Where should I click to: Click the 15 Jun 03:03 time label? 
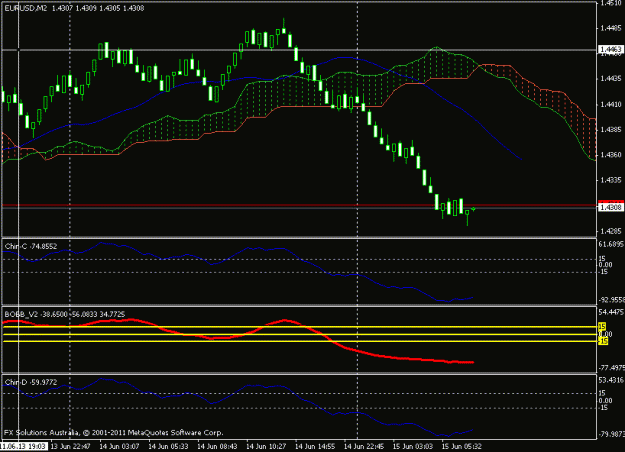(413, 446)
